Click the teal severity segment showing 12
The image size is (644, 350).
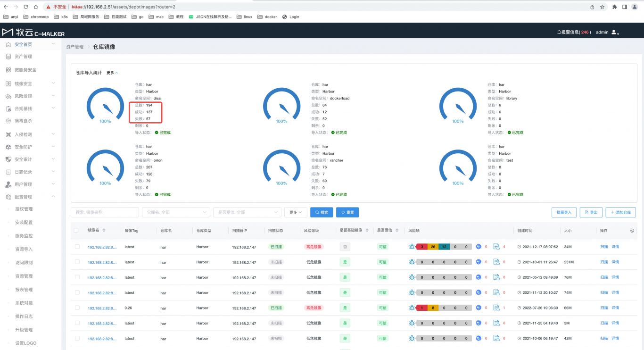444,247
